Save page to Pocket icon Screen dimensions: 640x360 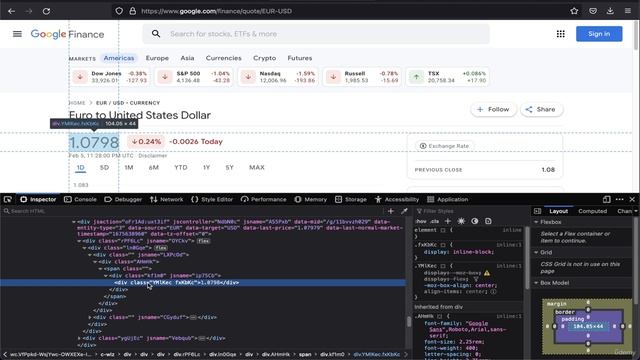(593, 11)
